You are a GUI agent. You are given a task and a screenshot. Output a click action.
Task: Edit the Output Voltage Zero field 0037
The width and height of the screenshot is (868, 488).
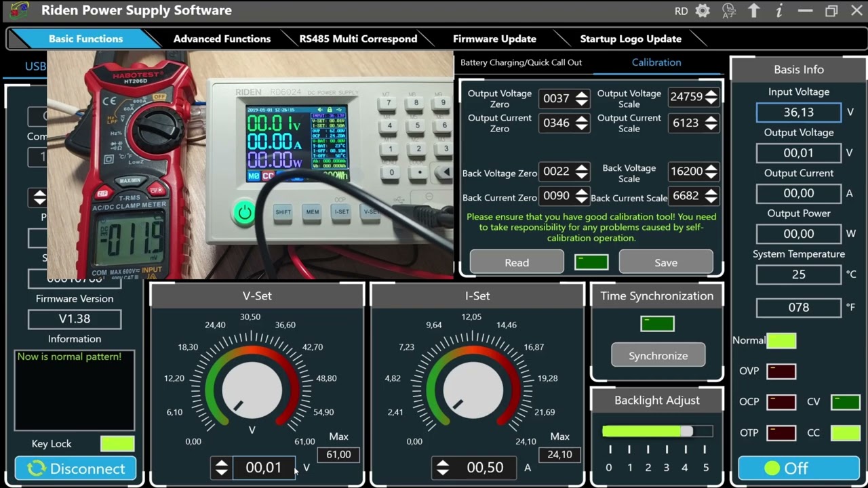[557, 98]
